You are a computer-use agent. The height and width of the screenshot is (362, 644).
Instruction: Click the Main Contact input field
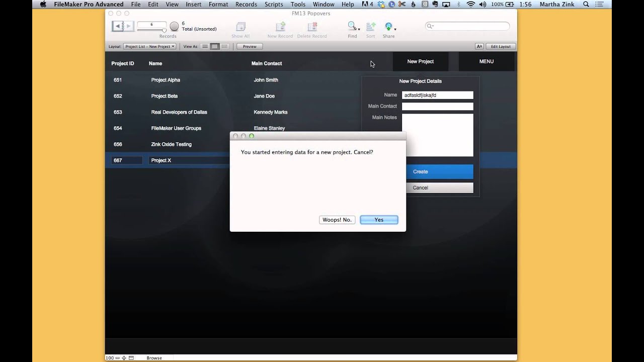(x=438, y=106)
